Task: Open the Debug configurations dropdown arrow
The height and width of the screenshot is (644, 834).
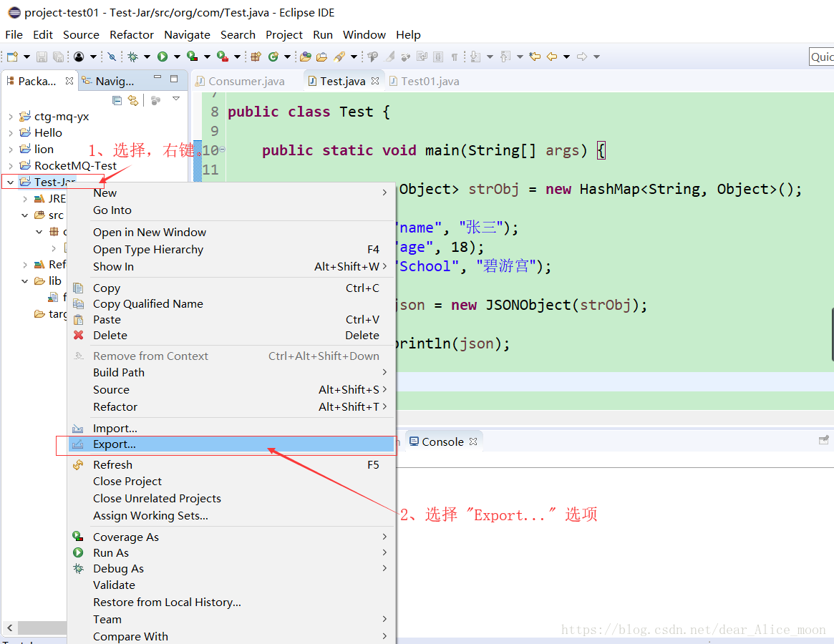Action: click(147, 57)
